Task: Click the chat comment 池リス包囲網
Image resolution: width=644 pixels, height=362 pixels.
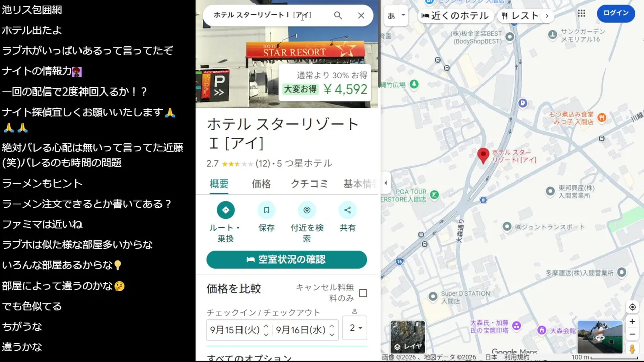Action: pos(32,10)
